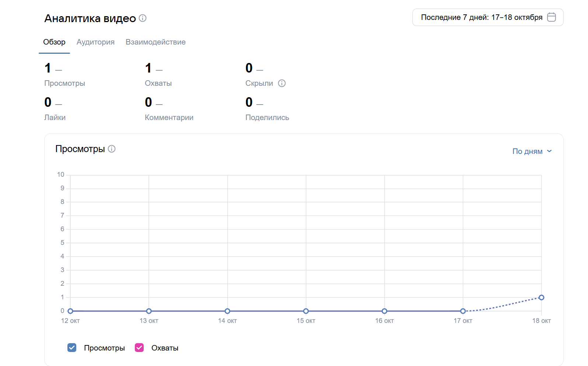Image resolution: width=588 pixels, height=366 pixels.
Task: Click the 12 окт chart data point
Action: (x=70, y=311)
